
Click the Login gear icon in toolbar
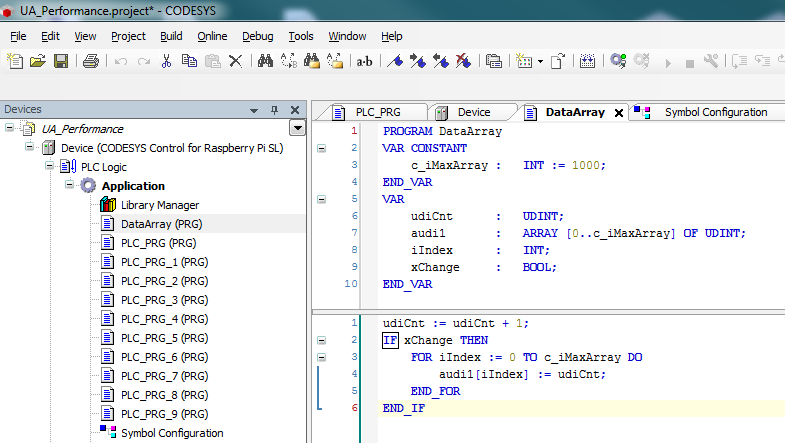[618, 61]
